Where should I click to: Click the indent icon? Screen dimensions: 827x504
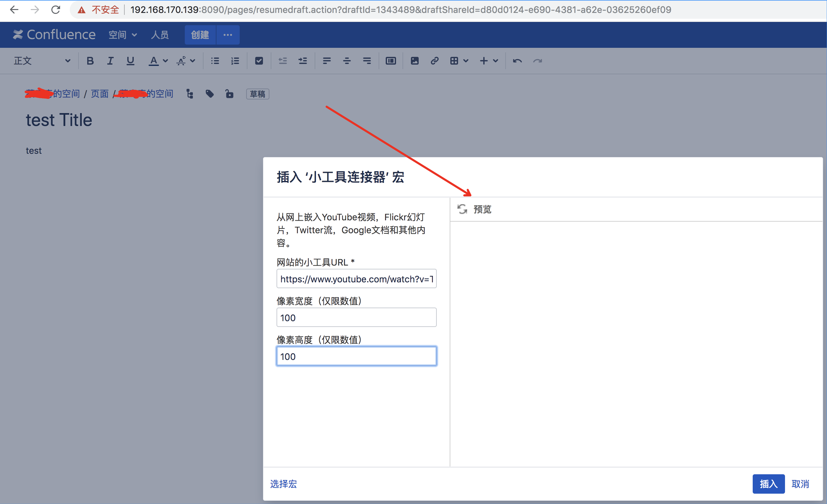[303, 61]
